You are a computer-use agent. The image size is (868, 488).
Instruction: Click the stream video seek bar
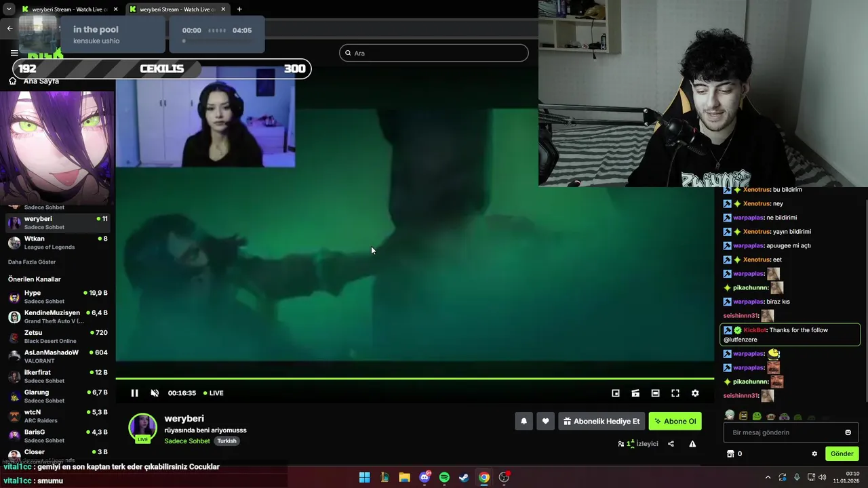[x=414, y=378]
